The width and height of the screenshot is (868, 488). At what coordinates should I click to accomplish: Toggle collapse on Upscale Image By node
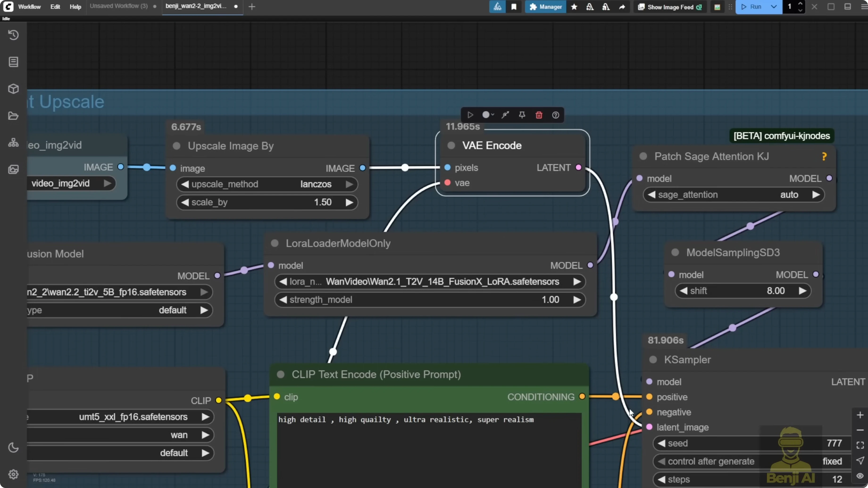[x=176, y=146]
